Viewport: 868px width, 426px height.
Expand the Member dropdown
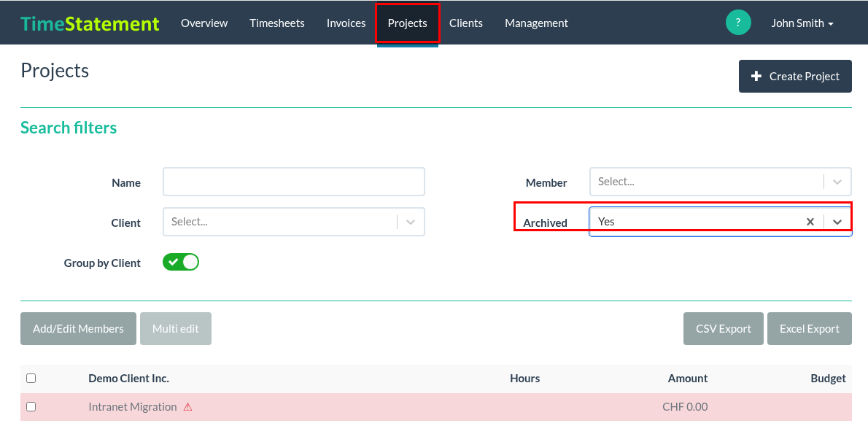837,182
